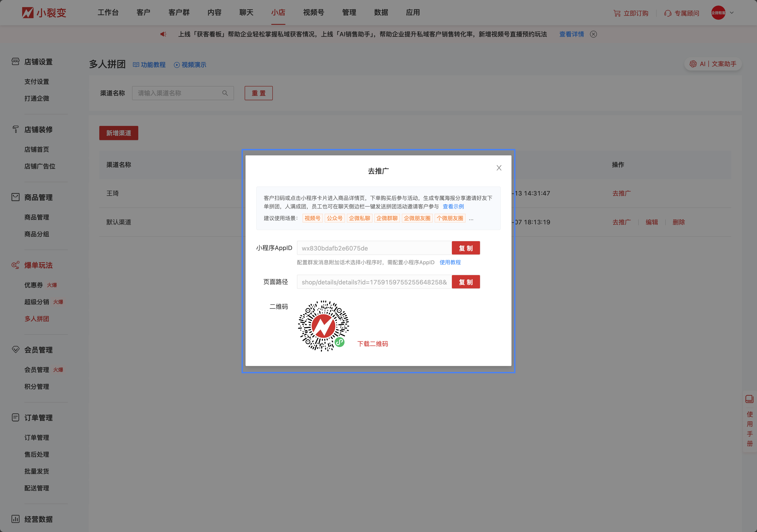Close the 去推广 dialog
This screenshot has width=757, height=532.
(x=499, y=168)
